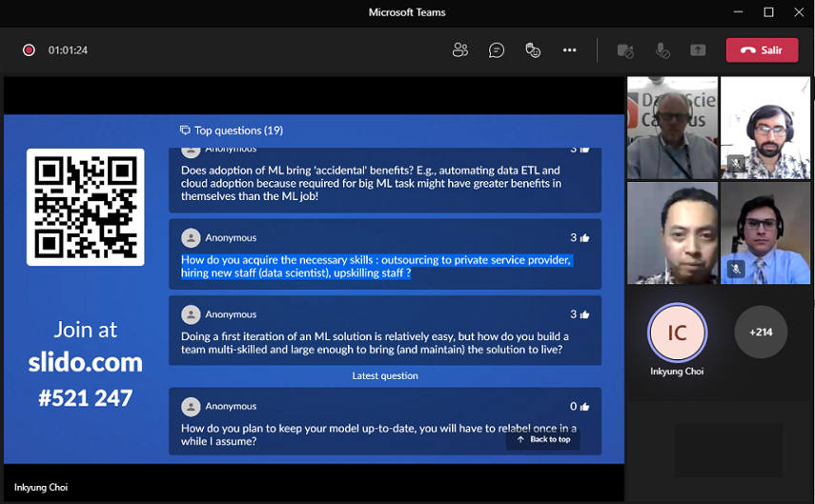Like the outsourcing skills question thumbs-up
The image size is (815, 504).
(584, 238)
